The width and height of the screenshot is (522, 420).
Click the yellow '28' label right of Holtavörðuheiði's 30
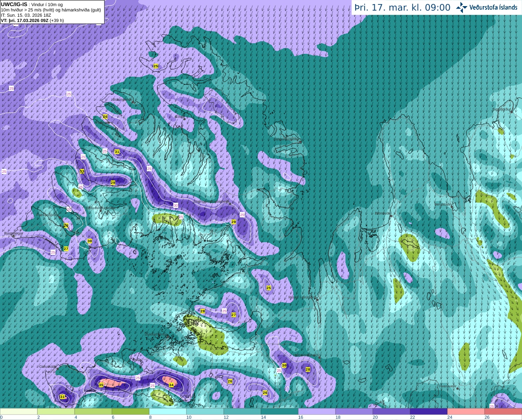tap(308, 369)
